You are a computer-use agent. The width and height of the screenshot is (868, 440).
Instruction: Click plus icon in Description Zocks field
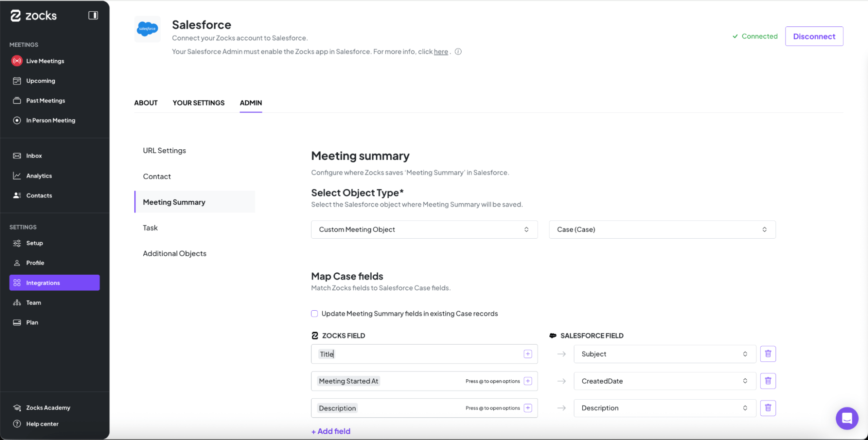(x=528, y=408)
